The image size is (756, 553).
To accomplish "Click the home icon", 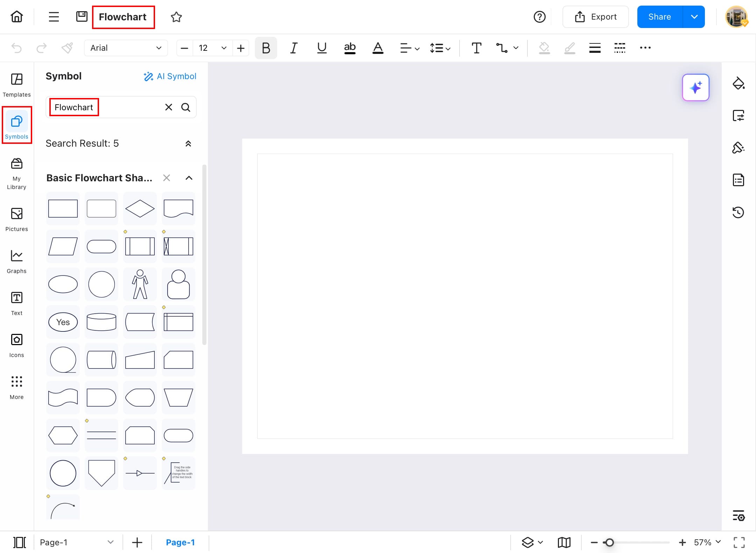I will (x=16, y=17).
